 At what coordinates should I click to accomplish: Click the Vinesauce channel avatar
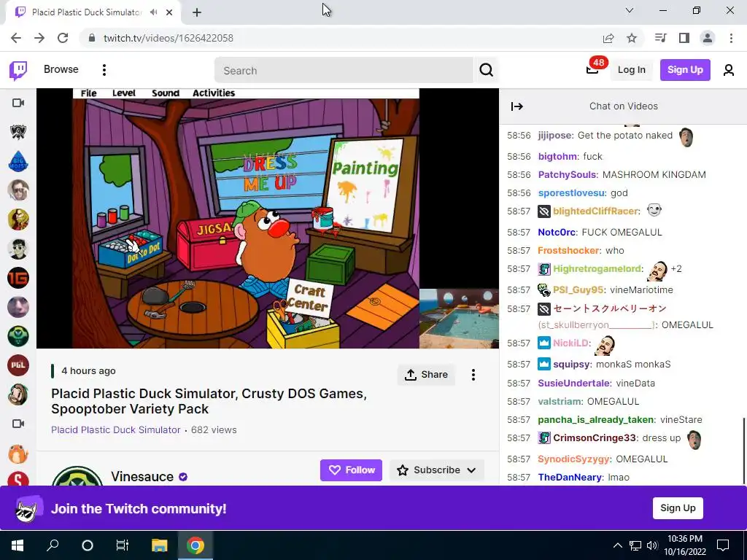point(77,476)
